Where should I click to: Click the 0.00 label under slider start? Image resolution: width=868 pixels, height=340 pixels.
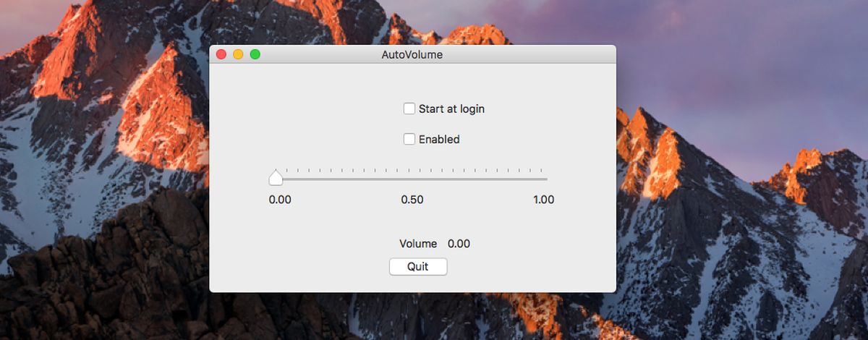click(x=280, y=200)
